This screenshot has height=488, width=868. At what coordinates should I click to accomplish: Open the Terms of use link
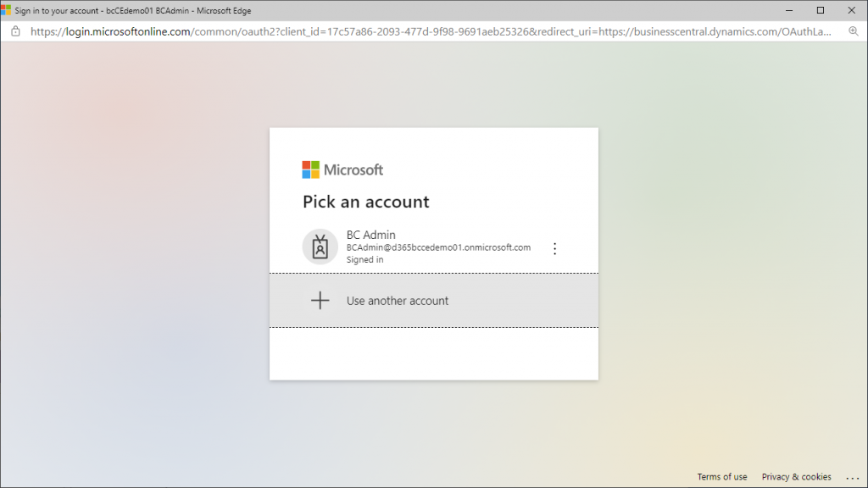pyautogui.click(x=722, y=476)
